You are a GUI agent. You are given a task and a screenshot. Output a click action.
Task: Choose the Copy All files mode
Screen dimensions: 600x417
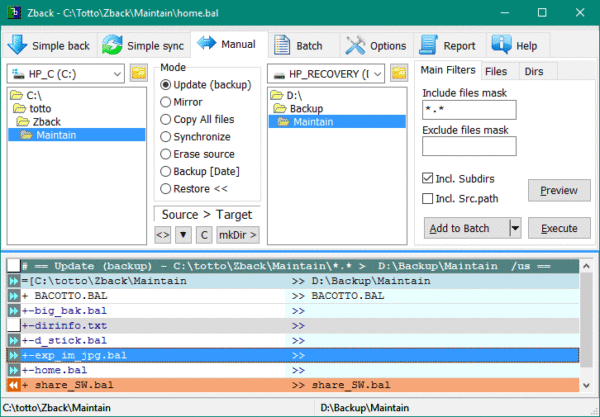pos(197,119)
